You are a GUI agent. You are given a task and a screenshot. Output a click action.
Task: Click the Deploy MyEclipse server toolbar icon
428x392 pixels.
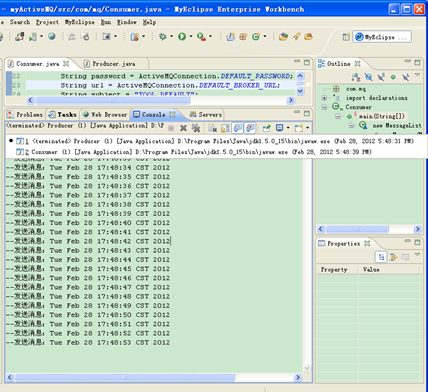coord(19,37)
